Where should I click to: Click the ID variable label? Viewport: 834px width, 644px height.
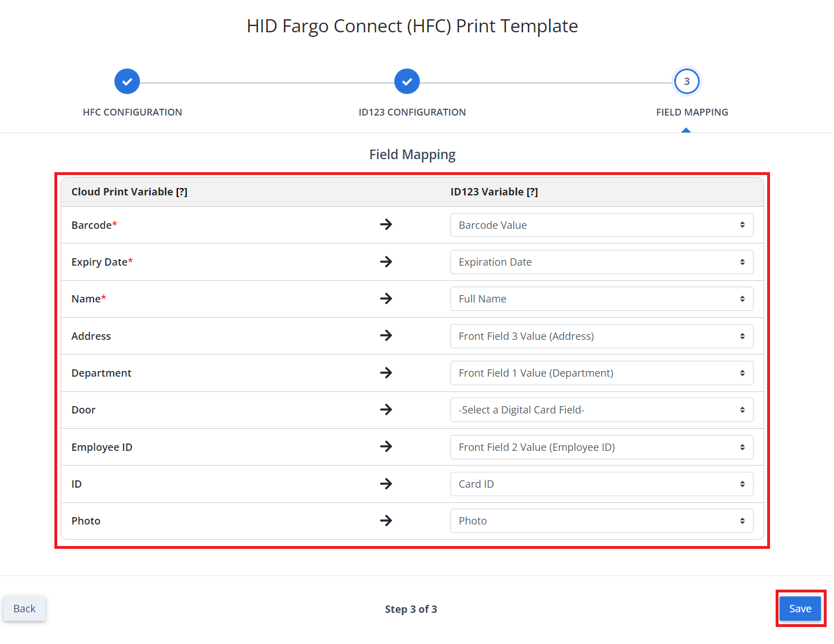76,484
